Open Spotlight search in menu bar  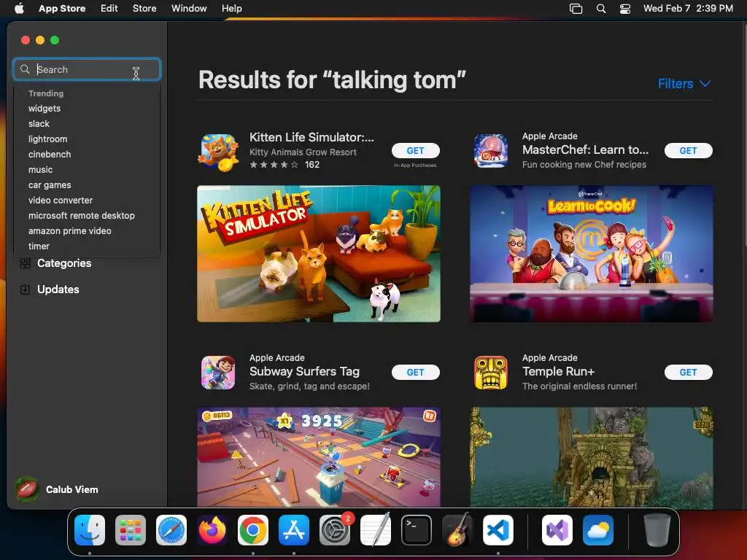(x=601, y=9)
